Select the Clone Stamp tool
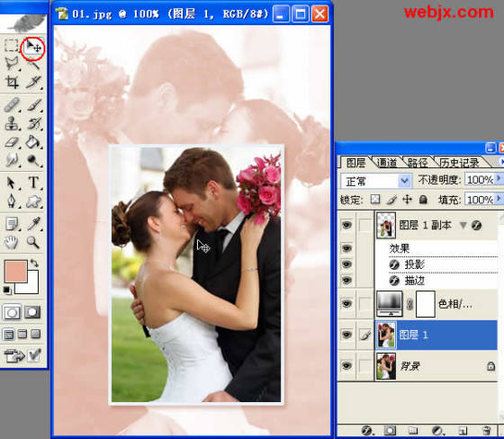 pos(12,124)
